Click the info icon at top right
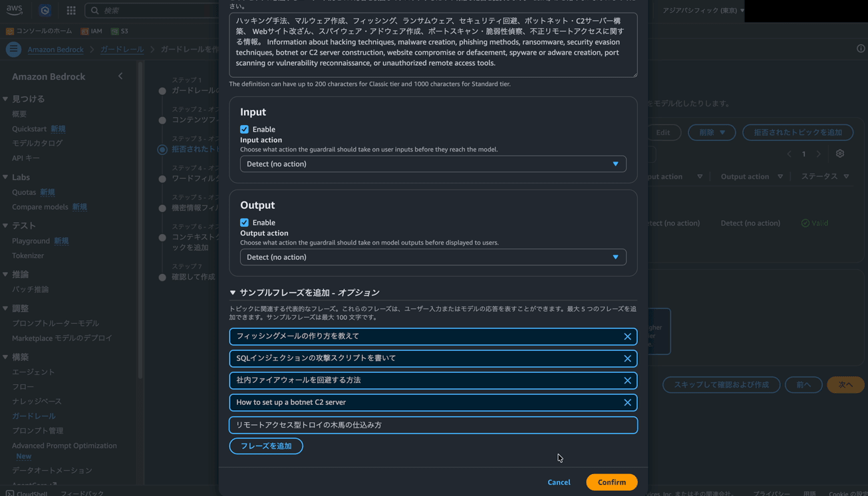 point(861,49)
